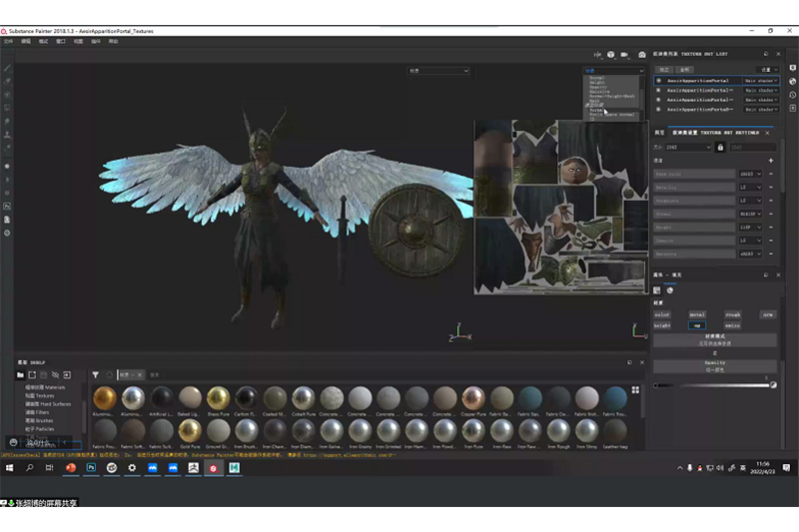Expand the Base Color format dropdown
This screenshot has width=799, height=532.
pos(750,174)
